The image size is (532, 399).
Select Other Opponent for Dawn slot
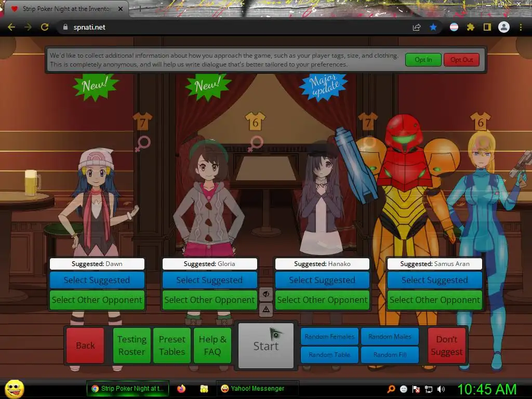click(97, 300)
